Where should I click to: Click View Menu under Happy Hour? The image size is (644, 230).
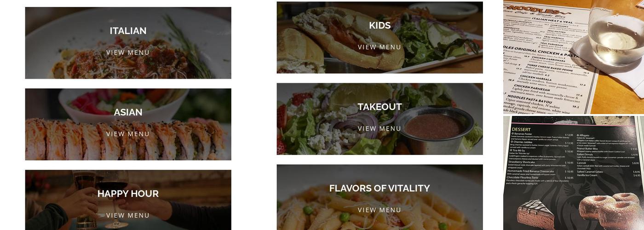128,215
